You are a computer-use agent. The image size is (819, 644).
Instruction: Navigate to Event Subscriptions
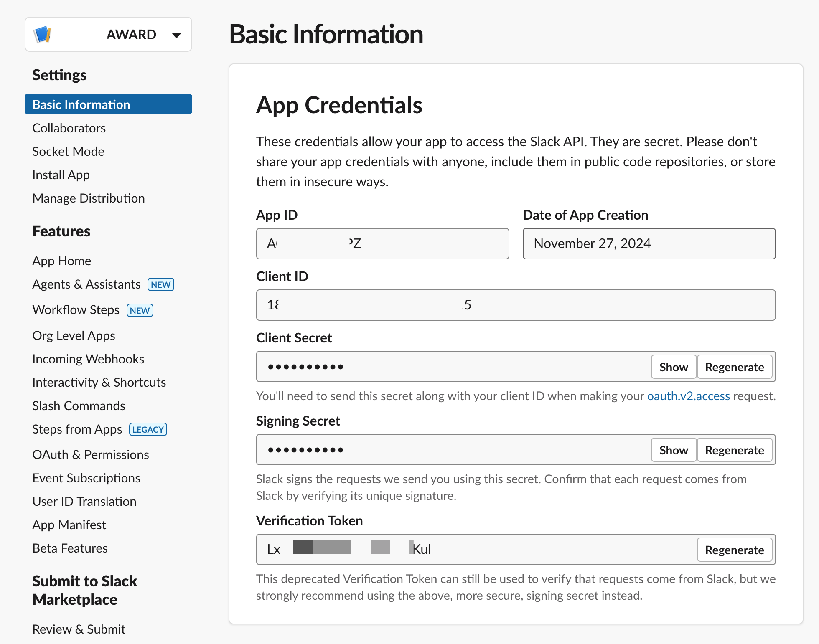[x=86, y=478]
